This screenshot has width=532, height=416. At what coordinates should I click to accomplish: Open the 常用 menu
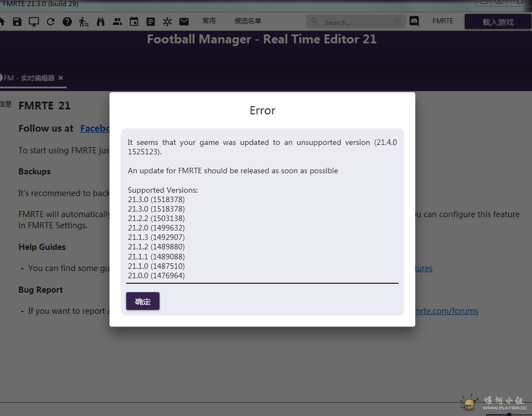(209, 21)
